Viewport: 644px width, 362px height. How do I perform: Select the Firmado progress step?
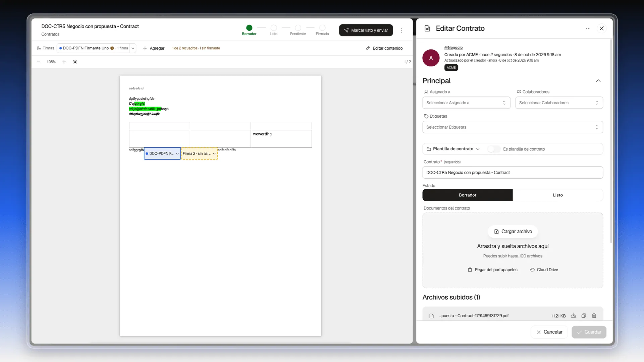tap(322, 30)
